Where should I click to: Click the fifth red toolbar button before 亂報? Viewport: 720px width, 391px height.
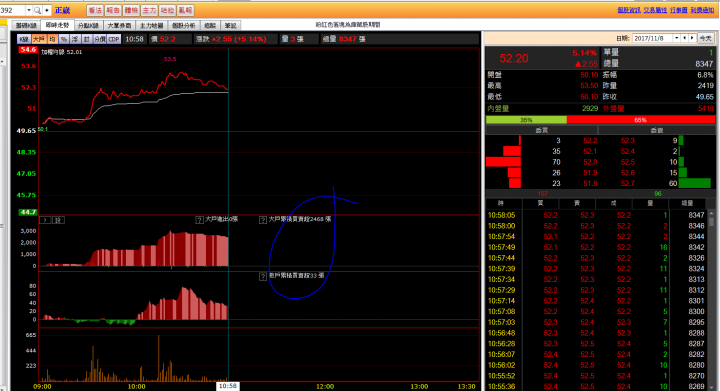(167, 10)
